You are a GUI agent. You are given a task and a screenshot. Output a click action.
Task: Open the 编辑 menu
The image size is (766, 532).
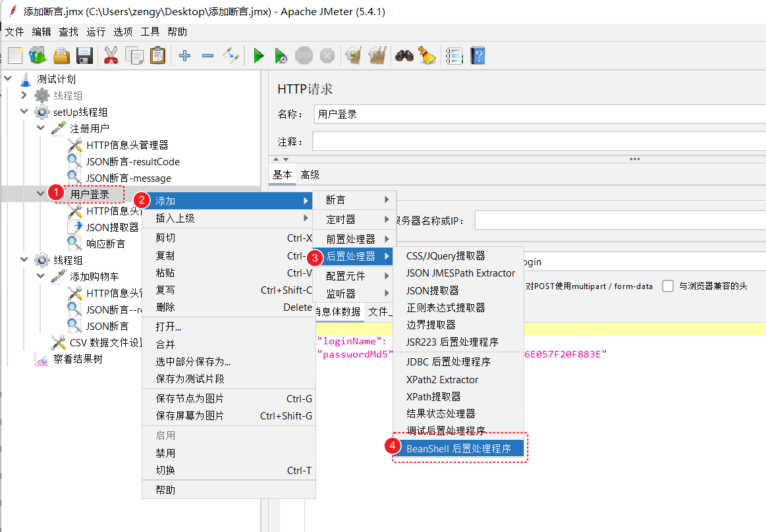point(41,32)
